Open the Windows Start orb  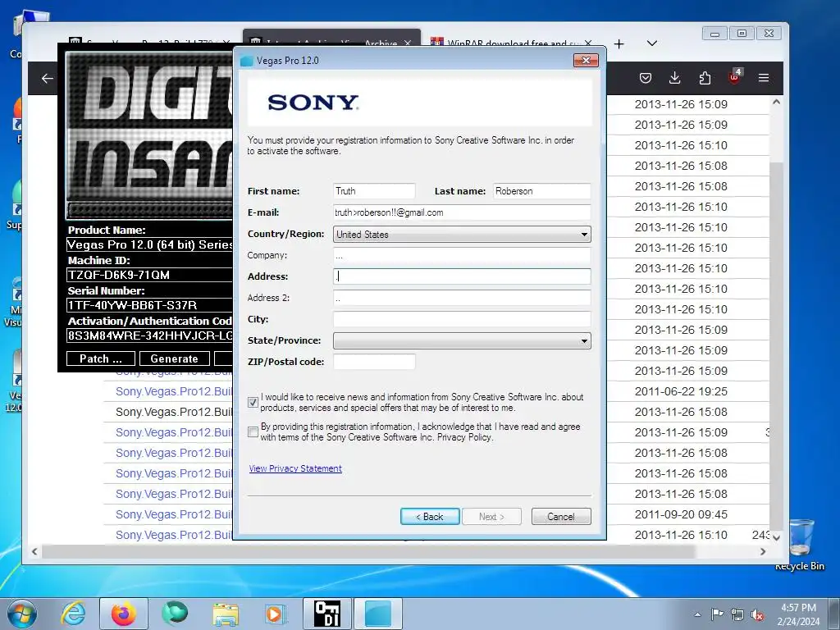[21, 614]
